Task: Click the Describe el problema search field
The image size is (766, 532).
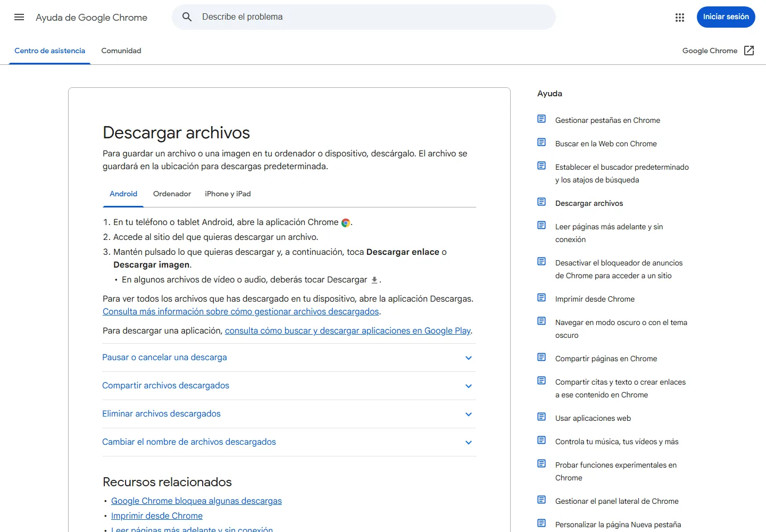Action: click(364, 17)
